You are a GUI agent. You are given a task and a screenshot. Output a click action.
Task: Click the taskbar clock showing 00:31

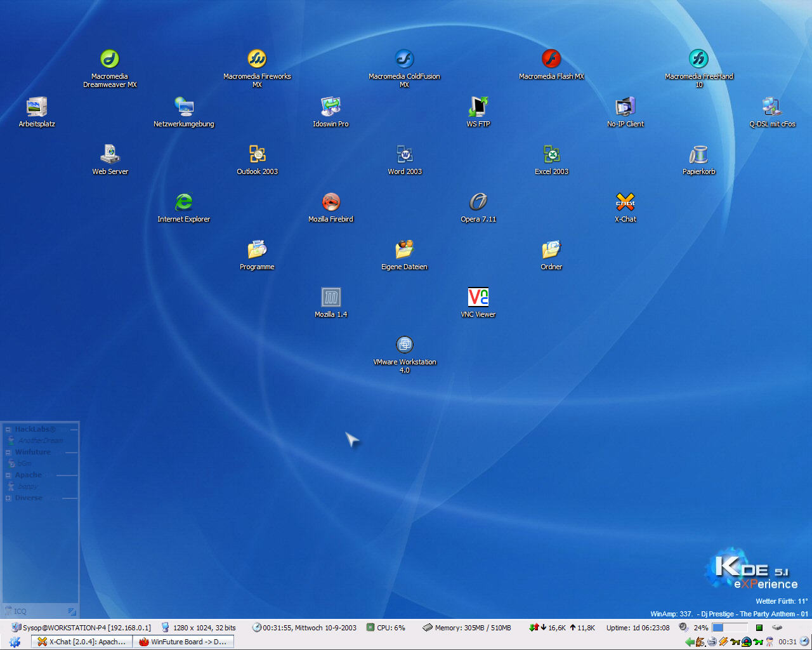click(787, 642)
